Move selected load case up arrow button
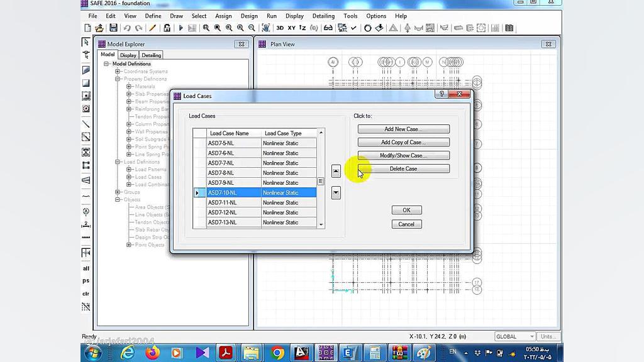 tap(336, 171)
